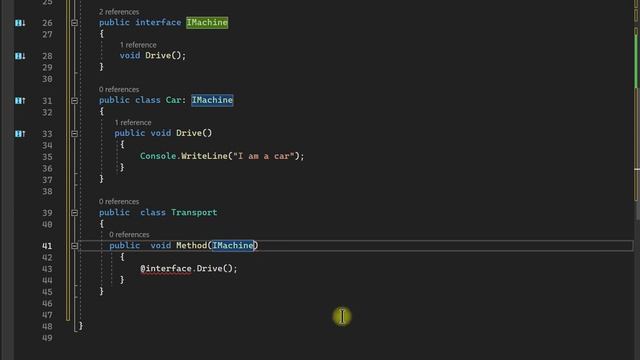Collapse the Car class block at line 31
The height and width of the screenshot is (360, 640).
tap(74, 100)
